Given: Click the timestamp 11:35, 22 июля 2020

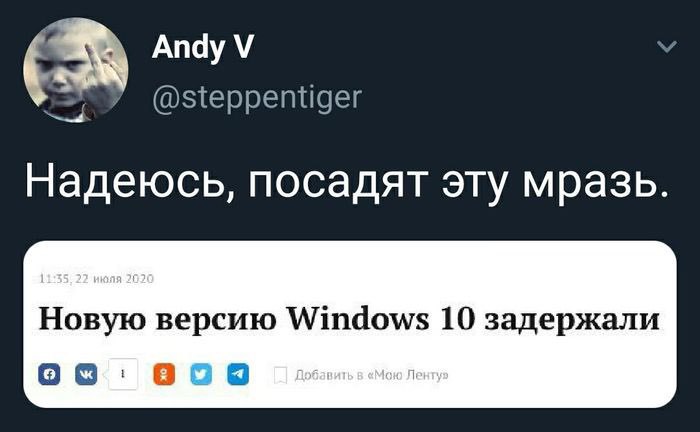Looking at the screenshot, I should click(97, 279).
